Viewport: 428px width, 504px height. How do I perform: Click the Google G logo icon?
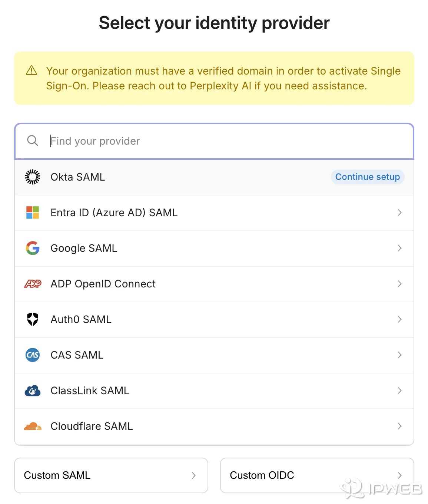tap(33, 248)
